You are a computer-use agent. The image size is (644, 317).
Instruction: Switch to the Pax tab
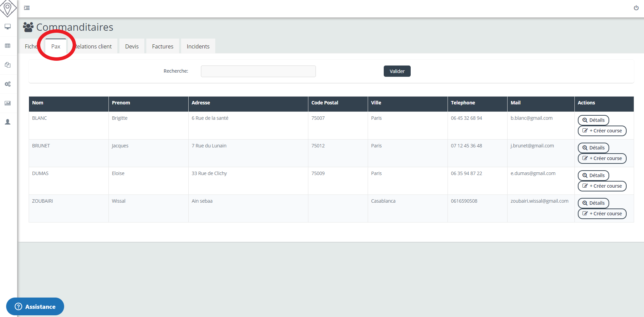pyautogui.click(x=56, y=46)
